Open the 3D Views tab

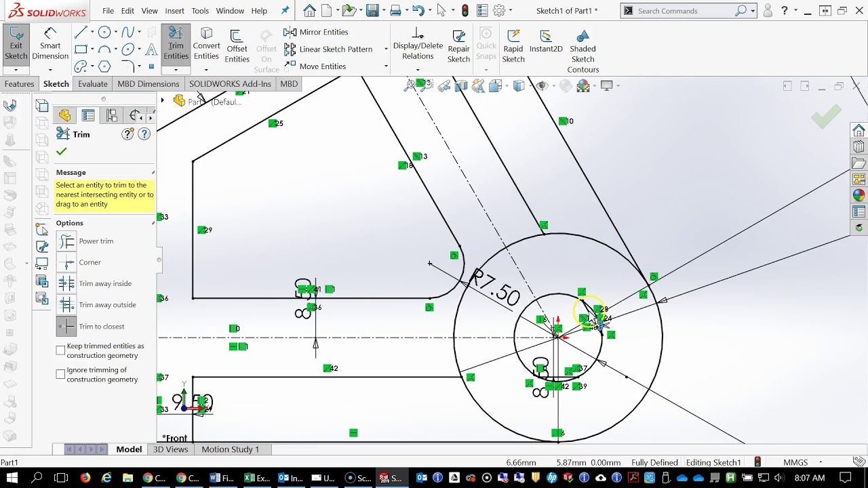point(170,449)
